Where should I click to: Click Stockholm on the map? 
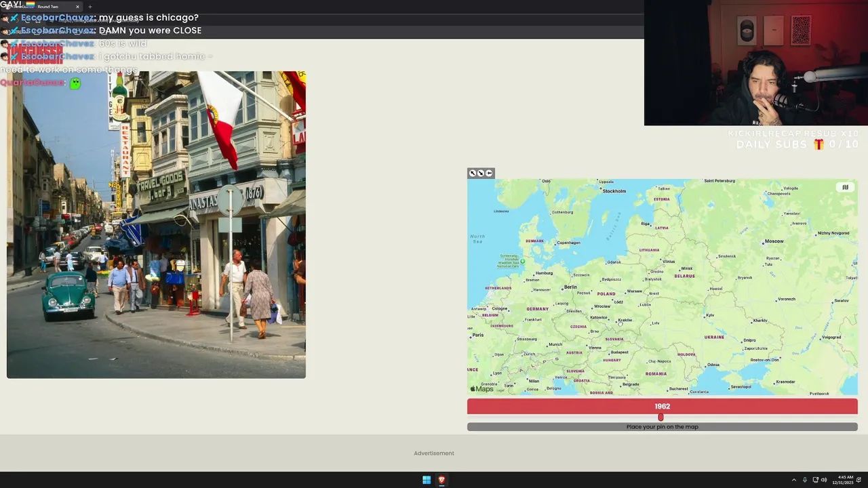click(614, 191)
